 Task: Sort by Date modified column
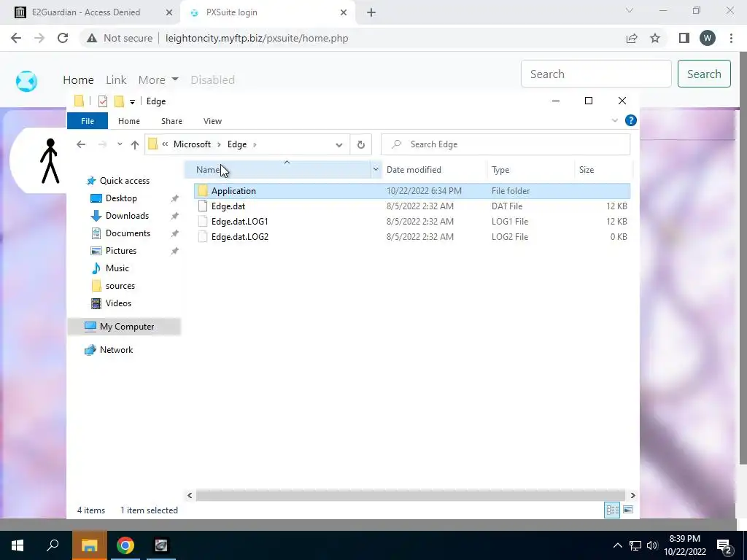[x=414, y=169]
